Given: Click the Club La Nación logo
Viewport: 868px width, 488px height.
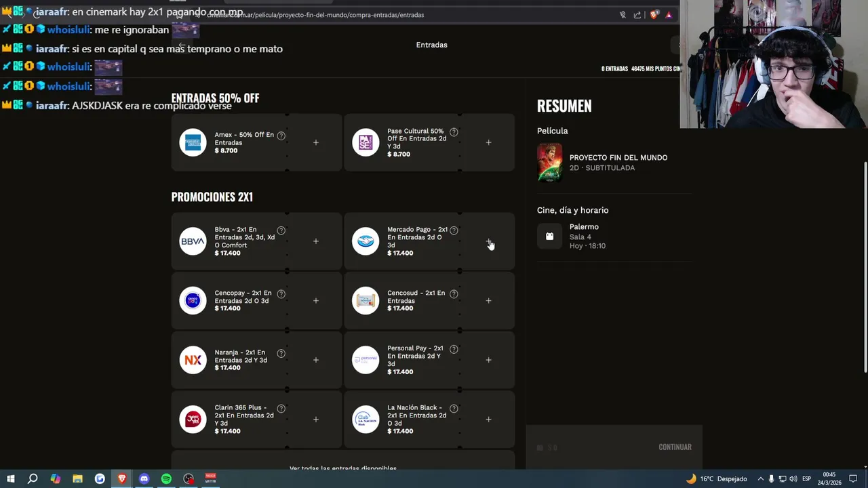Looking at the screenshot, I should 366,420.
